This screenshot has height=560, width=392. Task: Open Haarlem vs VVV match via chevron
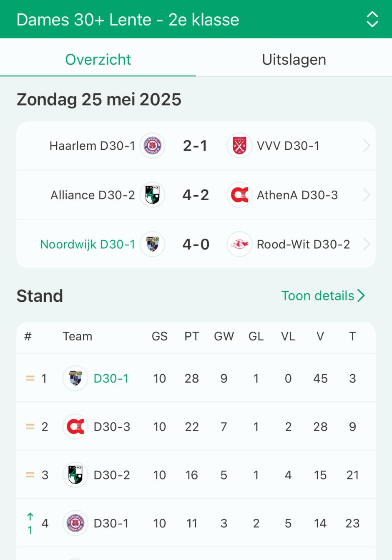point(367,146)
